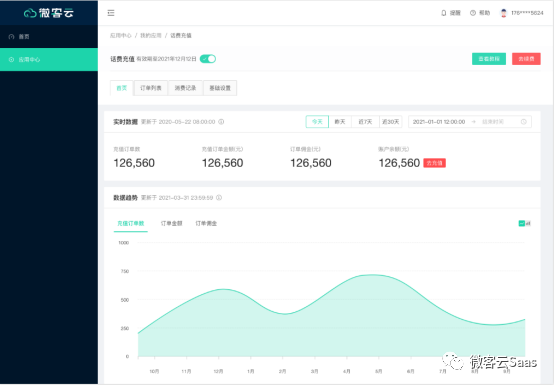The image size is (554, 386).
Task: Click the bar-chart view icon
Action: point(528,224)
